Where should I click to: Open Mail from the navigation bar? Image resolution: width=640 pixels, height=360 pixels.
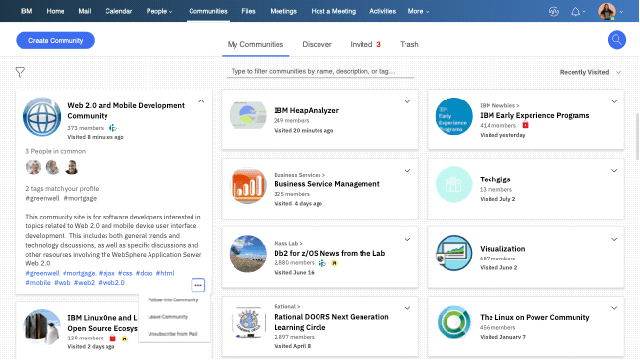pos(84,11)
